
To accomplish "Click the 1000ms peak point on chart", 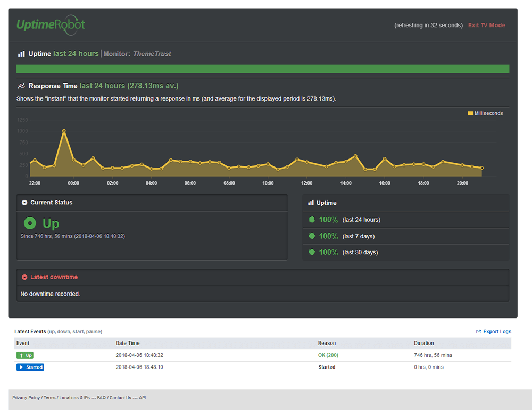I will 64,131.
